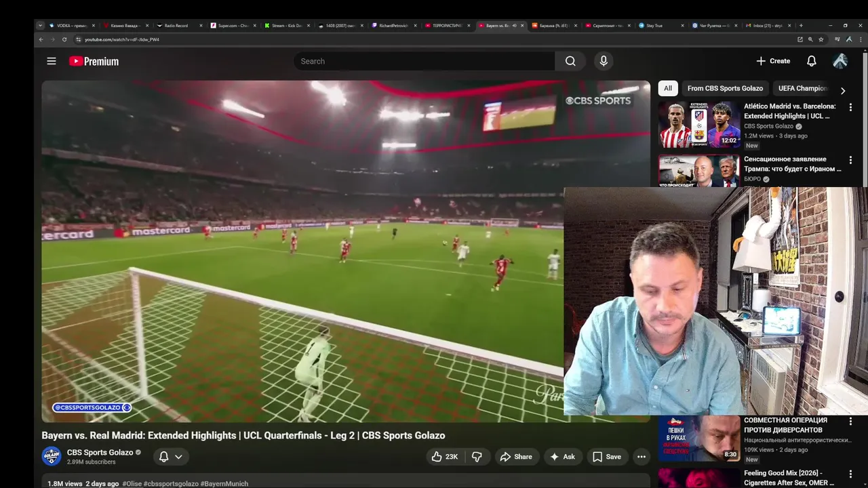868x488 pixels.
Task: Select From CBS Sports Golazo chip
Action: pos(725,88)
